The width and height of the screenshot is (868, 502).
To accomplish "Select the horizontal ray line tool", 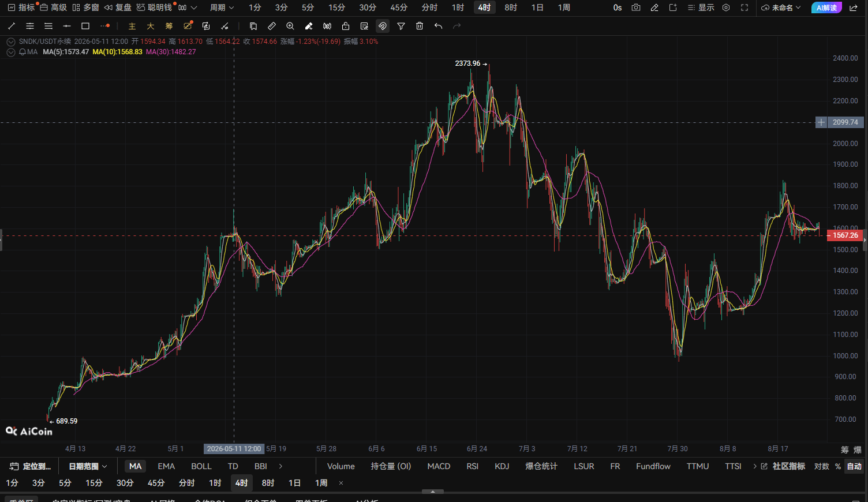I will click(67, 26).
